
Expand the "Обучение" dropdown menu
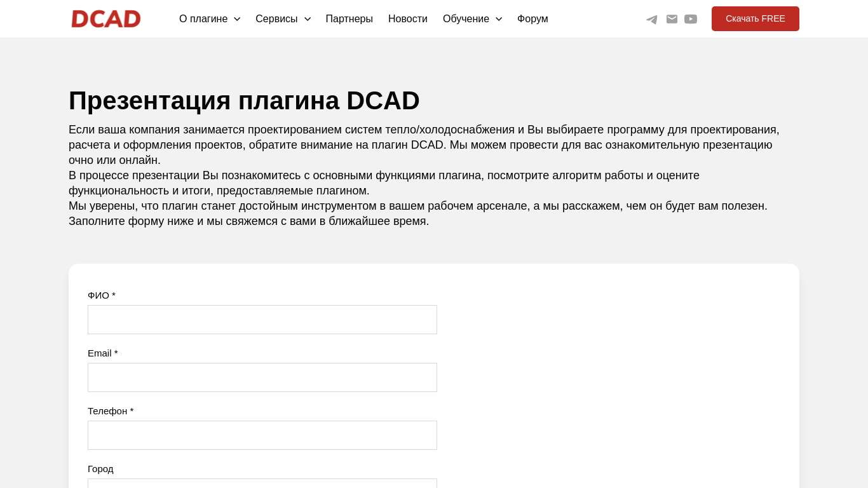pos(472,19)
